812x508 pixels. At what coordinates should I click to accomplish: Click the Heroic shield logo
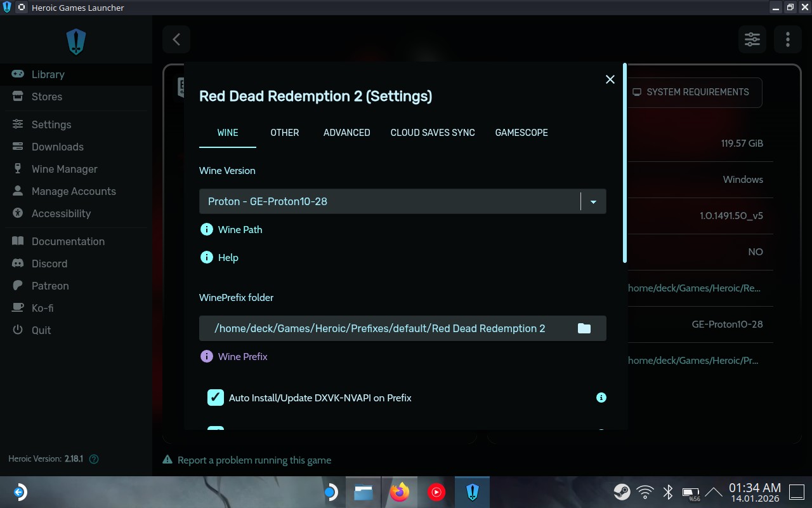click(x=76, y=42)
